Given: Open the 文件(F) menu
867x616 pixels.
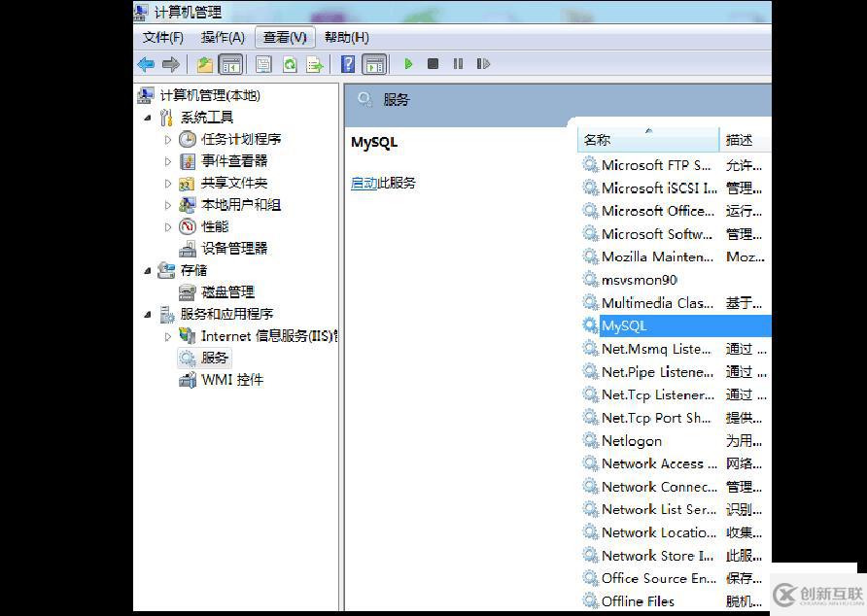Looking at the screenshot, I should click(x=161, y=37).
